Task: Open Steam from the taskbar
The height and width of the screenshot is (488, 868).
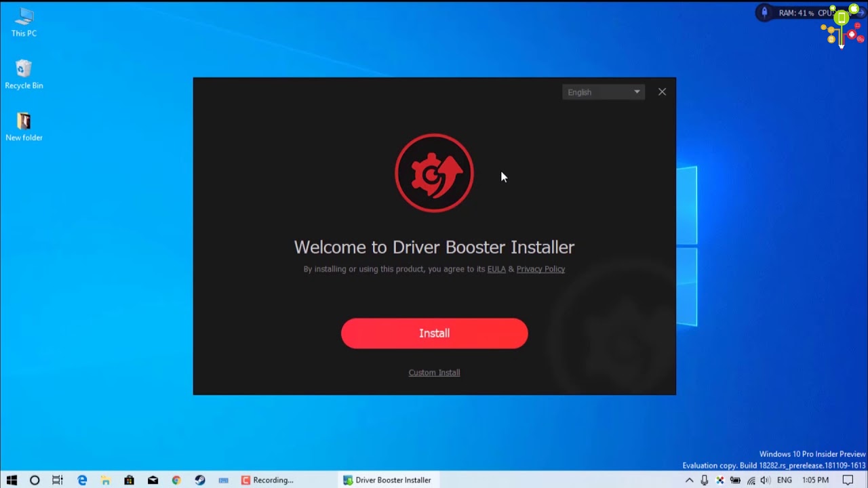Action: pos(200,480)
